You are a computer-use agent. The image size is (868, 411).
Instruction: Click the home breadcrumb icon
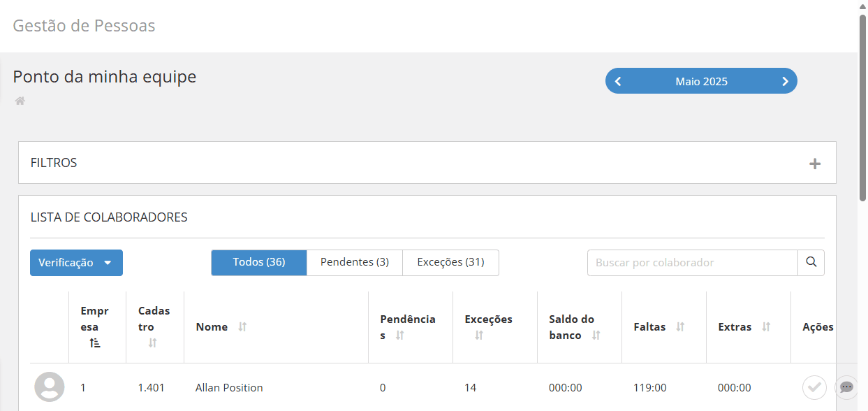(20, 101)
